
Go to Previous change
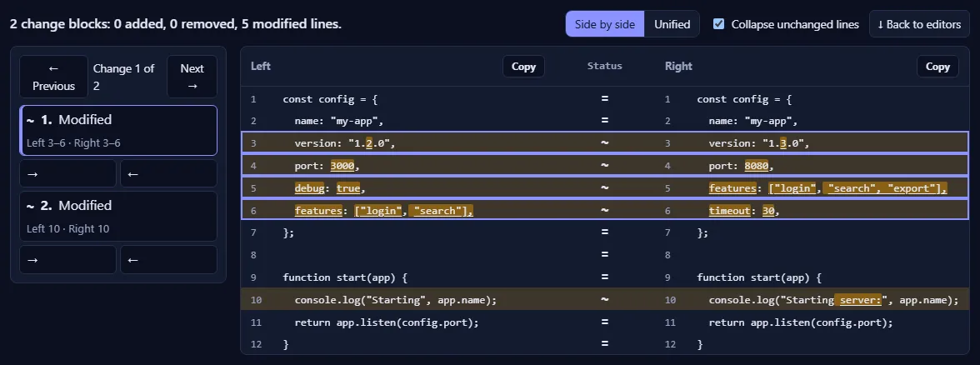[x=53, y=77]
